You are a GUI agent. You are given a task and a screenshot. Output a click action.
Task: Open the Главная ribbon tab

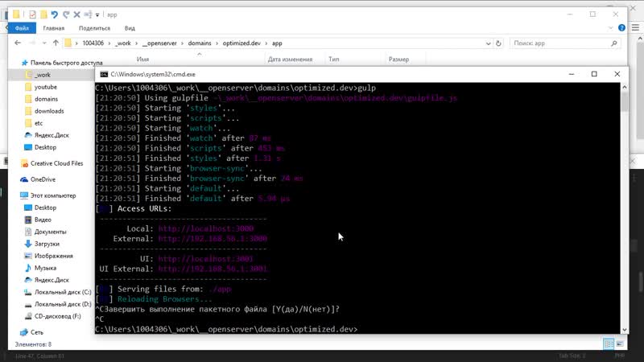(54, 28)
